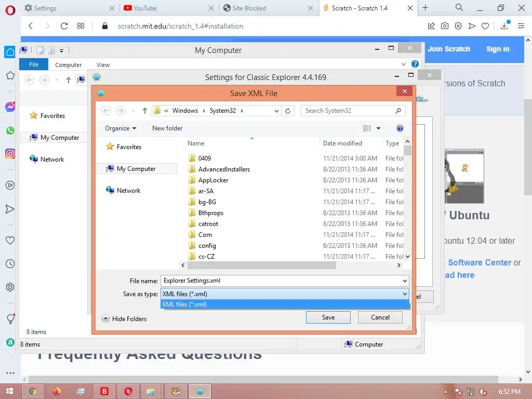Open Opera home speed dial icon
This screenshot has width=532, height=399.
pos(10,52)
